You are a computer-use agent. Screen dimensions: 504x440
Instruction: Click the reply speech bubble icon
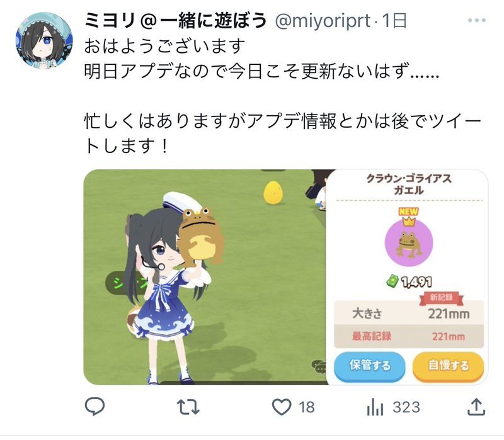click(94, 407)
